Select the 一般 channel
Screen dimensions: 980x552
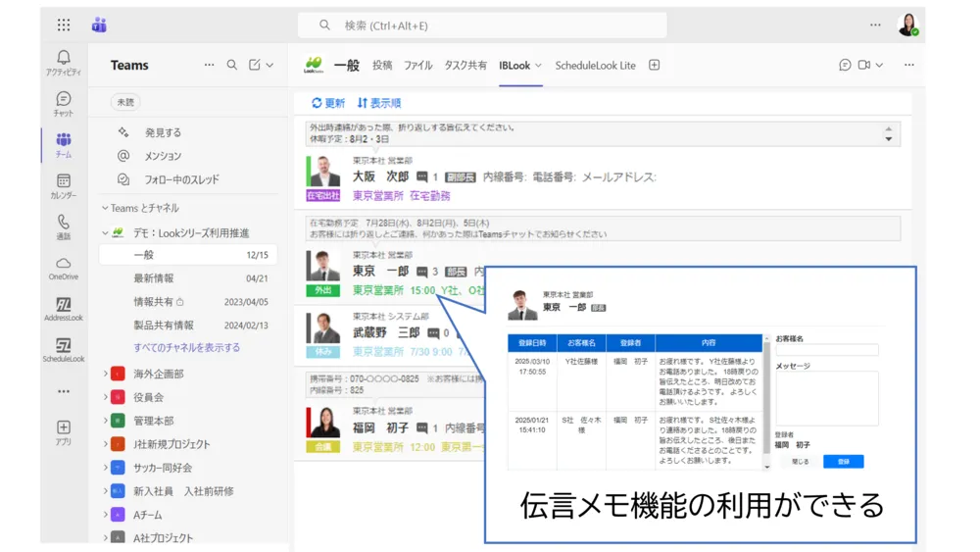click(x=187, y=255)
